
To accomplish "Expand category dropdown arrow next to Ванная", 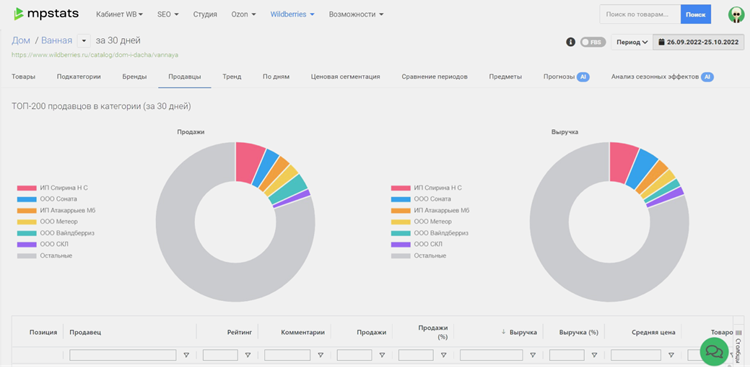I will [83, 41].
